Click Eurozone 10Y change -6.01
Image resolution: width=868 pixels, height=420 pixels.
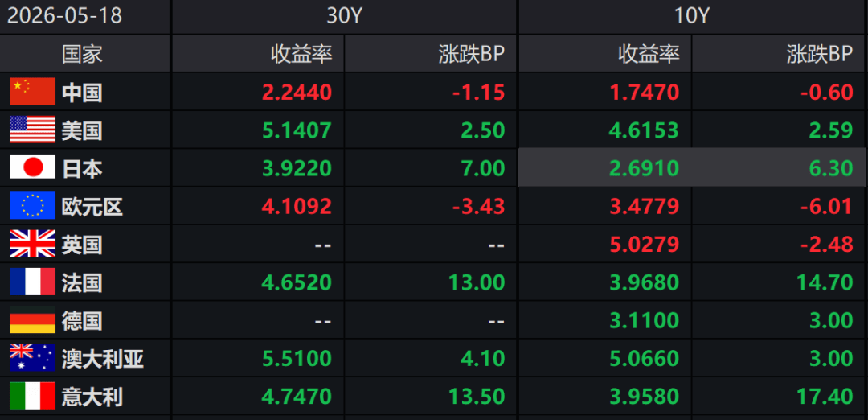pos(826,206)
